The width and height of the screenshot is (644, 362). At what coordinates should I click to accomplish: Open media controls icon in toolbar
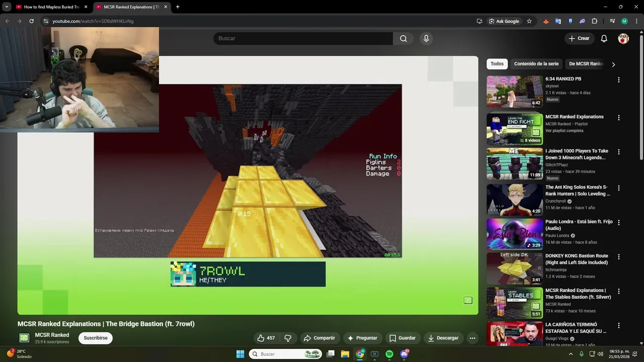pos(612,21)
